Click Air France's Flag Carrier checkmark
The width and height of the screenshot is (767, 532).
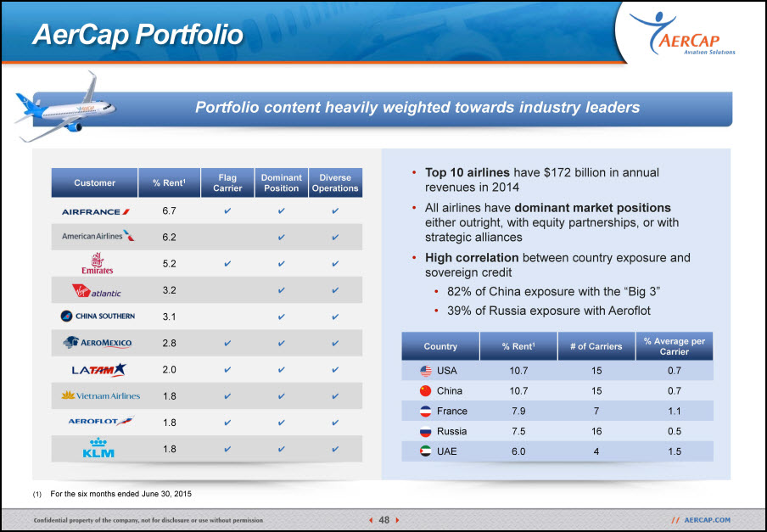point(227,211)
